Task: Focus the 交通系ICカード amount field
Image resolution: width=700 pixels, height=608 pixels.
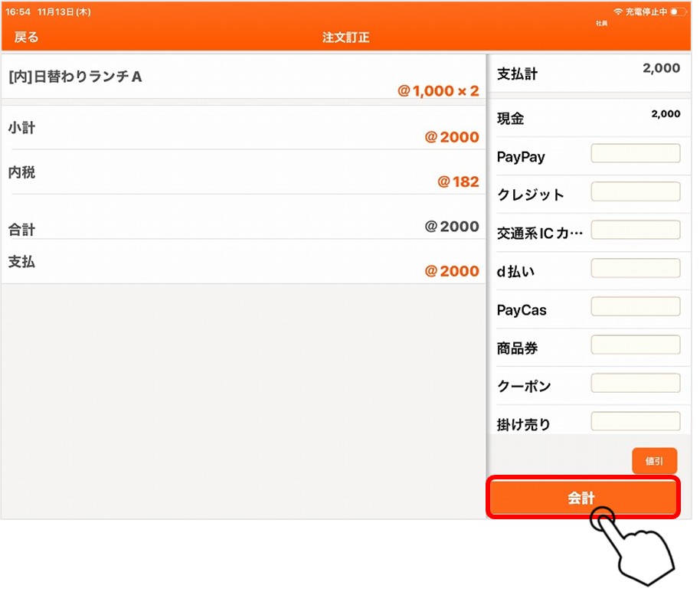Action: coord(635,230)
